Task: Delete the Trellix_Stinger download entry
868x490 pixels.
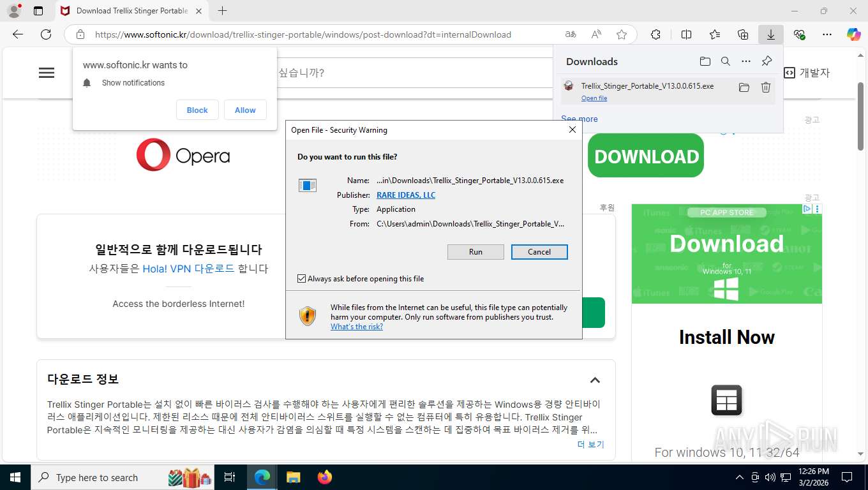Action: 766,87
